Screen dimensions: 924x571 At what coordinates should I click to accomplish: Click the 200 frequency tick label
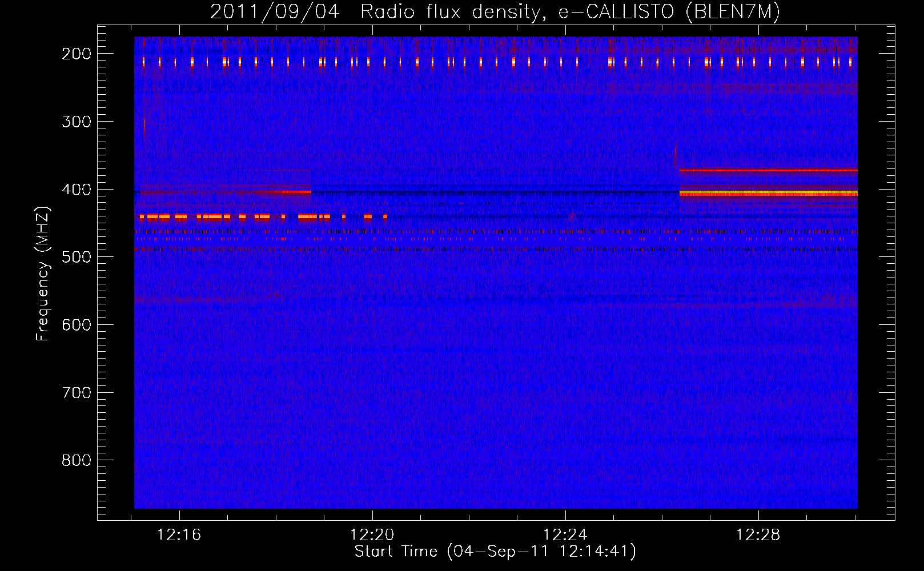pos(77,54)
